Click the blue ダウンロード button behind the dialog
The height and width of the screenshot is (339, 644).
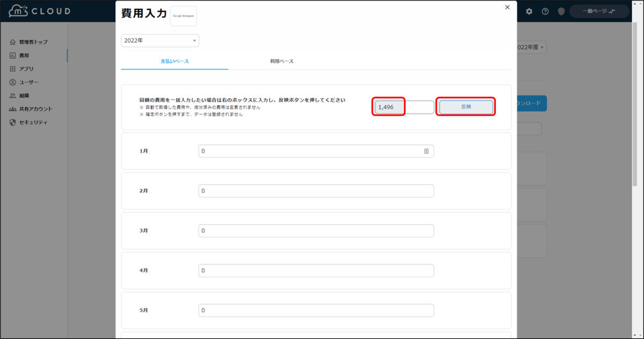coord(531,104)
